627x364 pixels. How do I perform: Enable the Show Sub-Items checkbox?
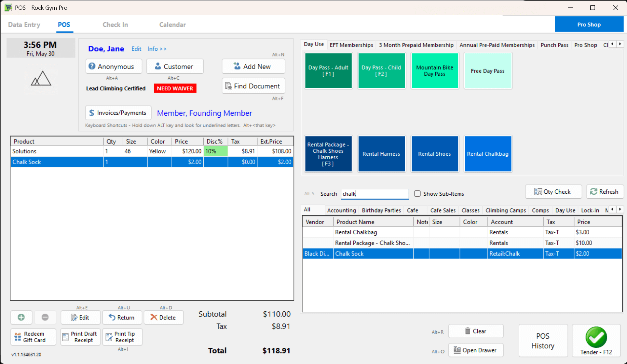tap(417, 194)
